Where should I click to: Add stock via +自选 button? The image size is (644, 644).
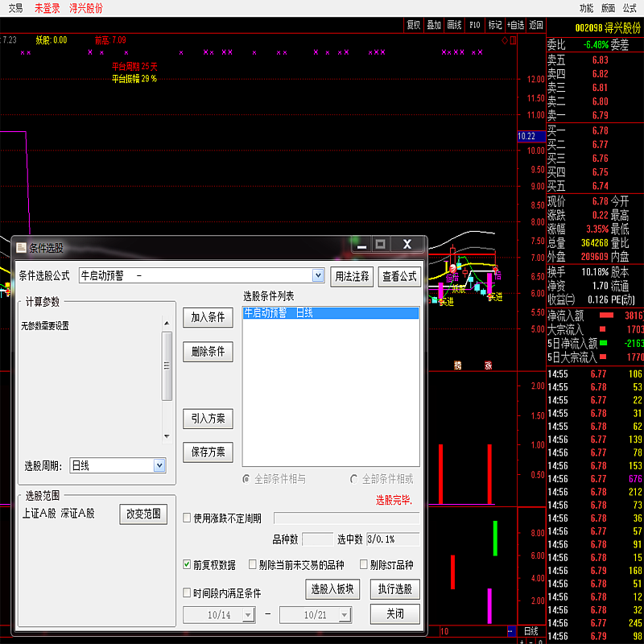point(515,25)
